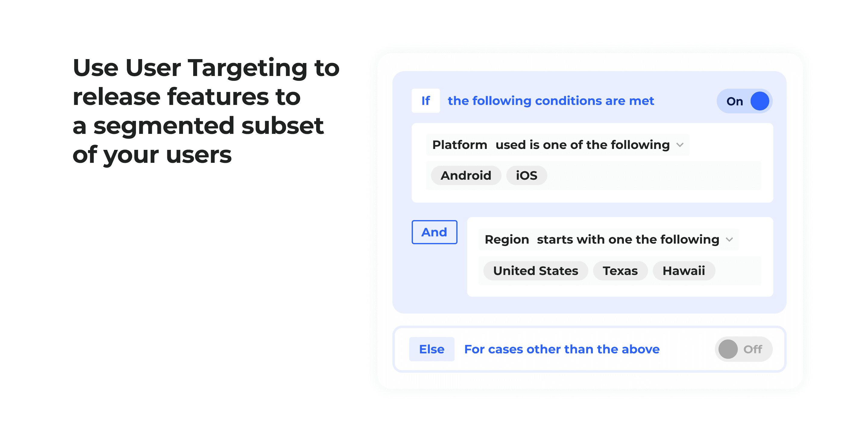The image size is (868, 442).
Task: Click 'For cases other than the above' text
Action: (x=562, y=349)
